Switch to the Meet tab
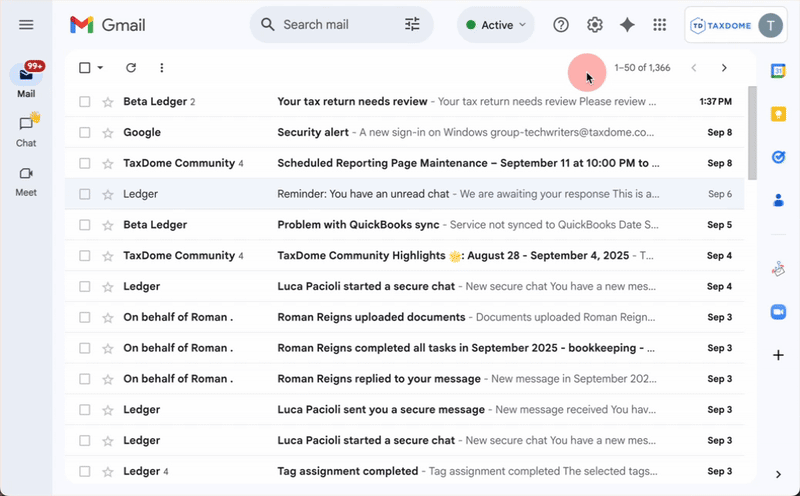Image resolution: width=800 pixels, height=496 pixels. [26, 179]
